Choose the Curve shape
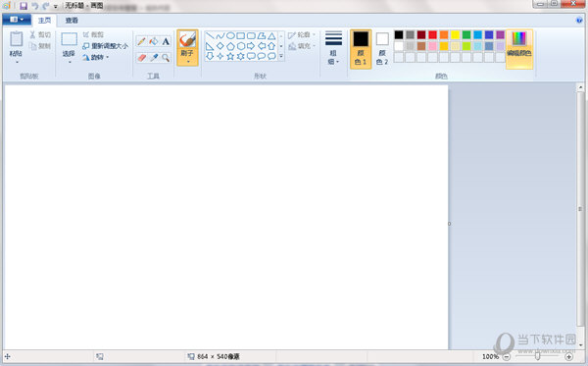Image resolution: width=588 pixels, height=366 pixels. pos(220,36)
